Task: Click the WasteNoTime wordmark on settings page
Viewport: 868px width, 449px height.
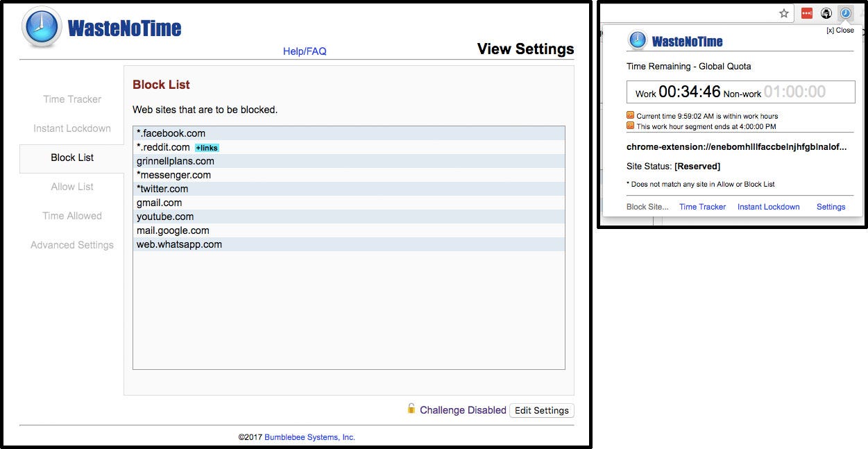Action: pos(124,28)
